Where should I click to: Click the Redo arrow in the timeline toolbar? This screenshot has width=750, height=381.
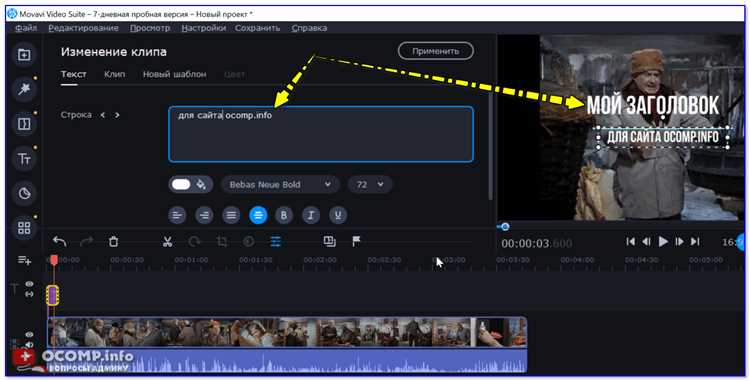[87, 241]
